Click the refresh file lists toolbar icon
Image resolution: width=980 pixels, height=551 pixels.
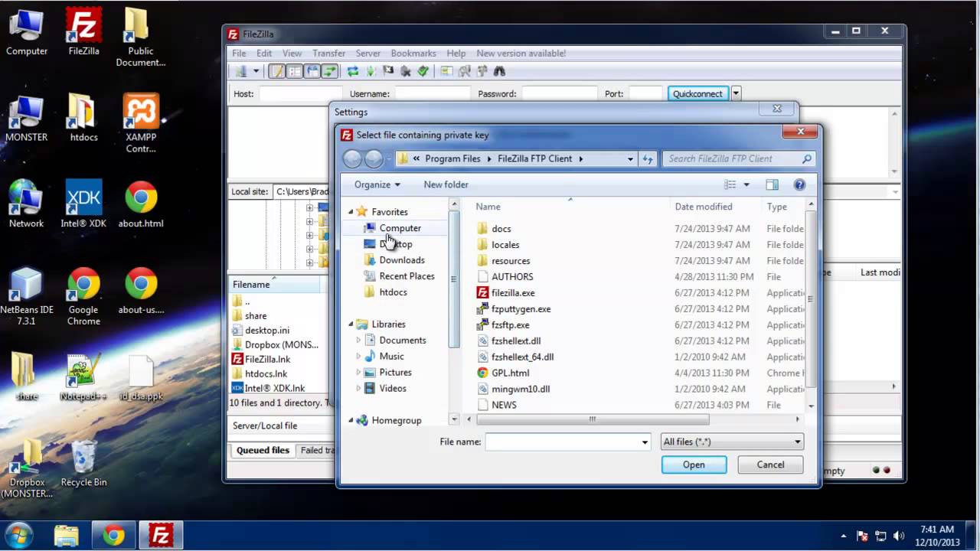coord(353,71)
